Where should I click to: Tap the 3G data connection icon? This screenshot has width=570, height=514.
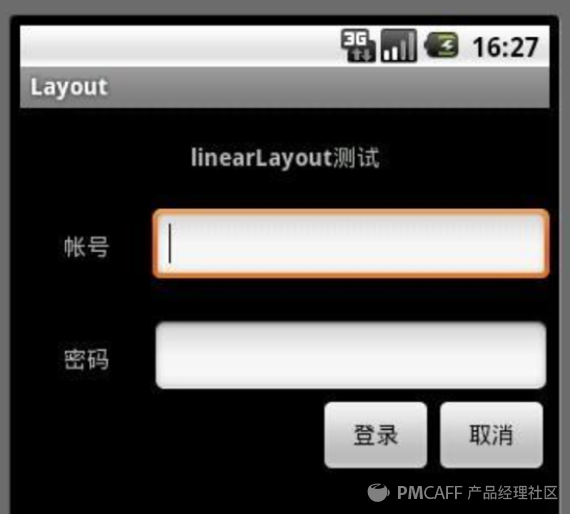pos(358,45)
